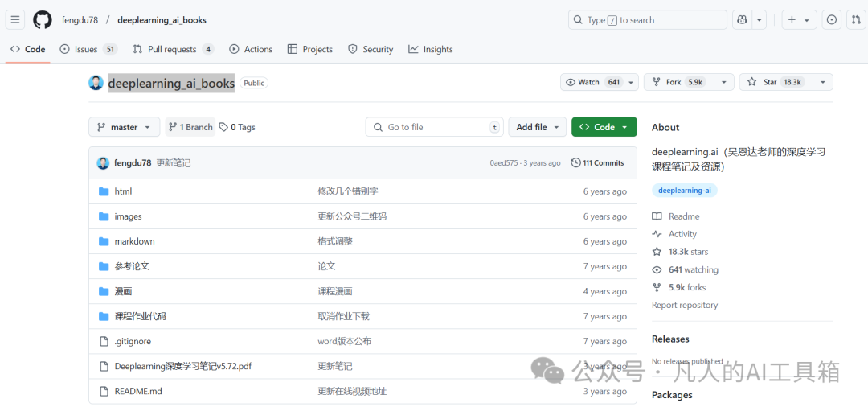Viewport: 868px width, 407px height.
Task: View the 0 Tags link
Action: click(237, 127)
